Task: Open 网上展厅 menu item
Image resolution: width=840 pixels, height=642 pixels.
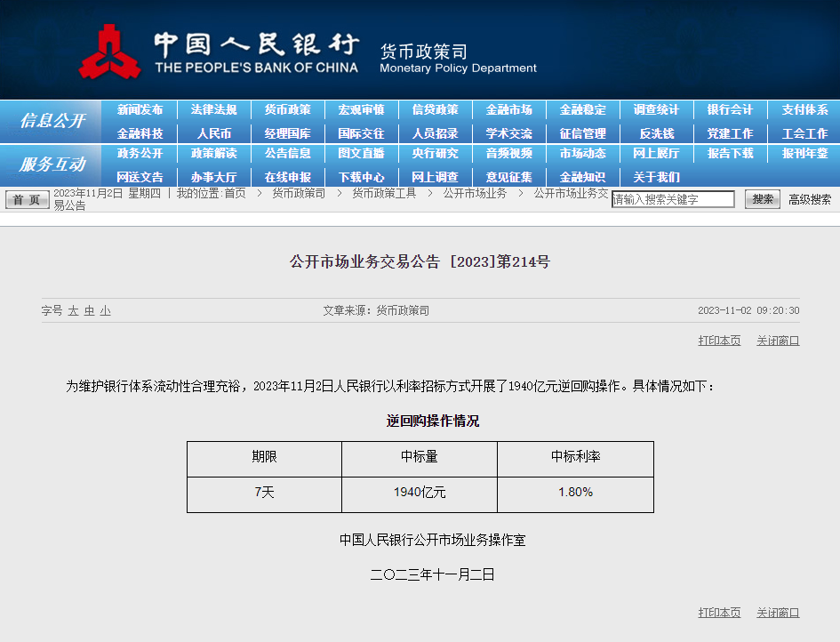Action: [657, 153]
